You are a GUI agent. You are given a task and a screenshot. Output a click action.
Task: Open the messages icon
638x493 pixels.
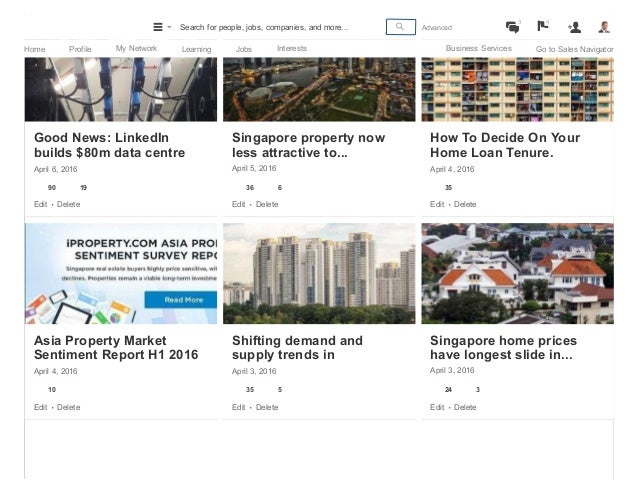coord(513,27)
